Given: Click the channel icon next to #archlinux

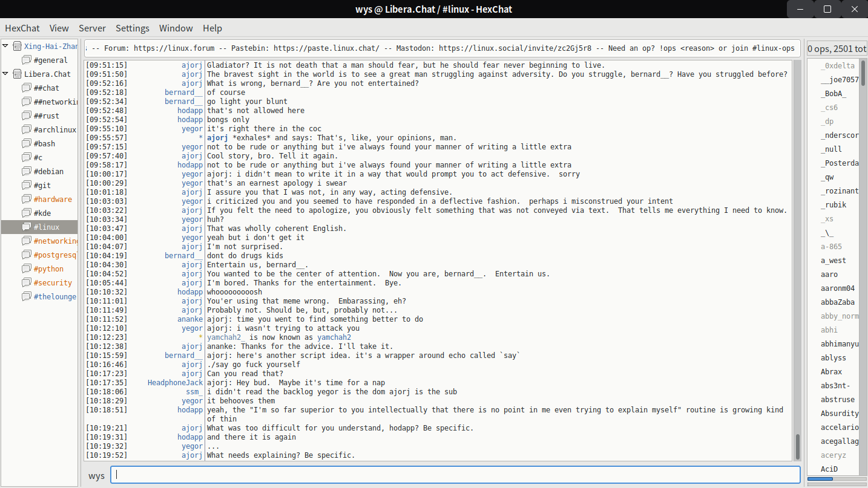Looking at the screenshot, I should pyautogui.click(x=26, y=130).
